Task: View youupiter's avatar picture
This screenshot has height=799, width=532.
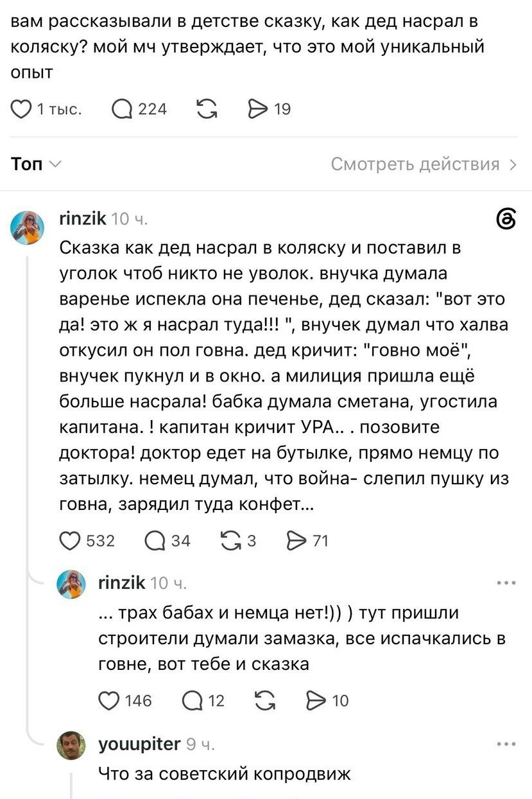Action: tap(71, 745)
